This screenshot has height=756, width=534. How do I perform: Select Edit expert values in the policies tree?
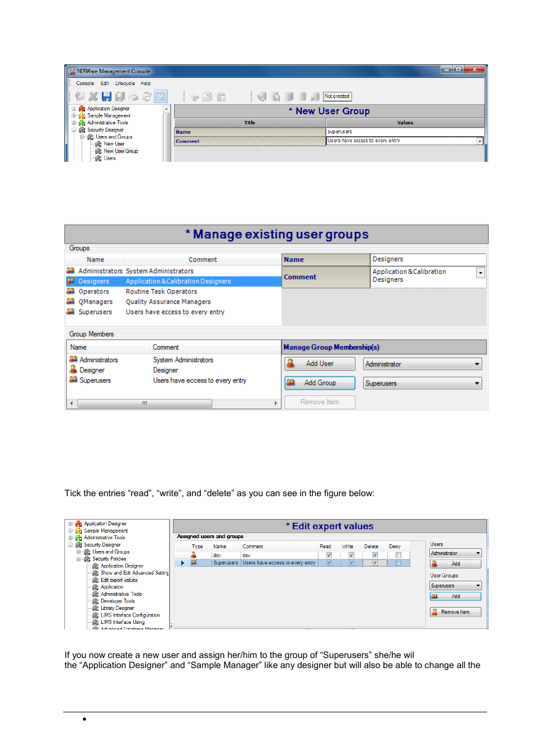point(119,580)
